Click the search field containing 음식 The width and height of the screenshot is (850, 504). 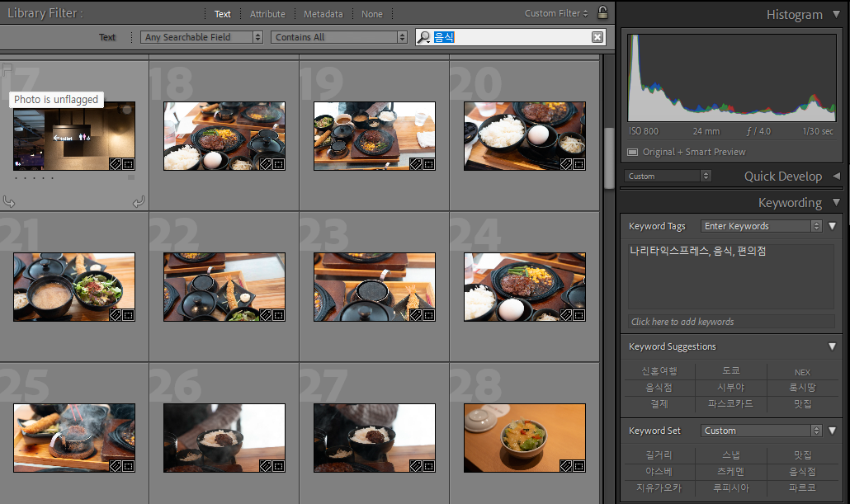[511, 37]
